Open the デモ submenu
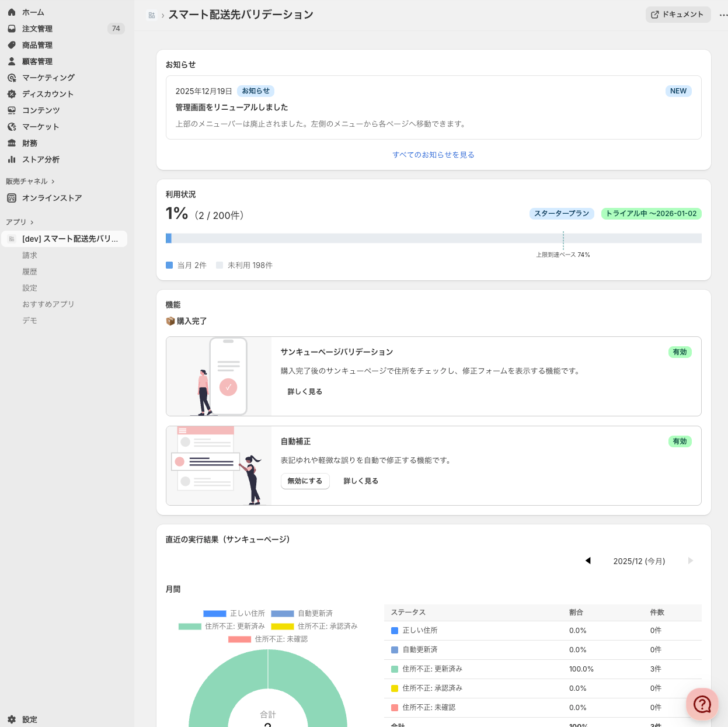 point(30,321)
